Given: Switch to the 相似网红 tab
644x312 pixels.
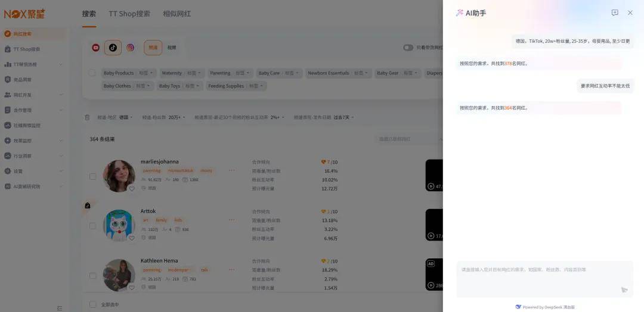Looking at the screenshot, I should [177, 14].
